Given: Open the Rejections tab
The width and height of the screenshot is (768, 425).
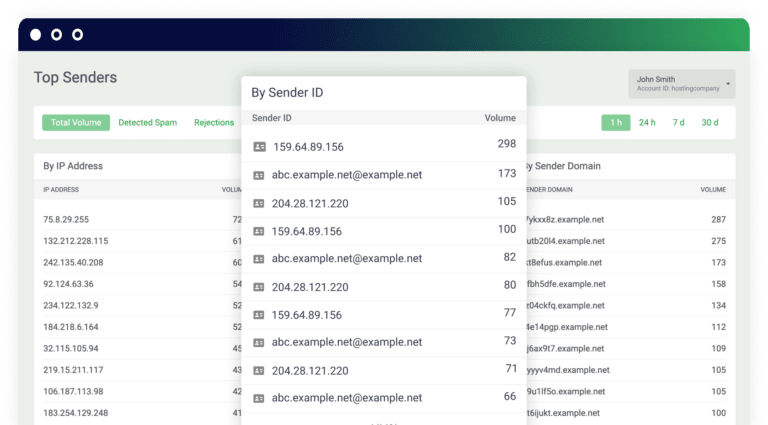Looking at the screenshot, I should coord(214,123).
